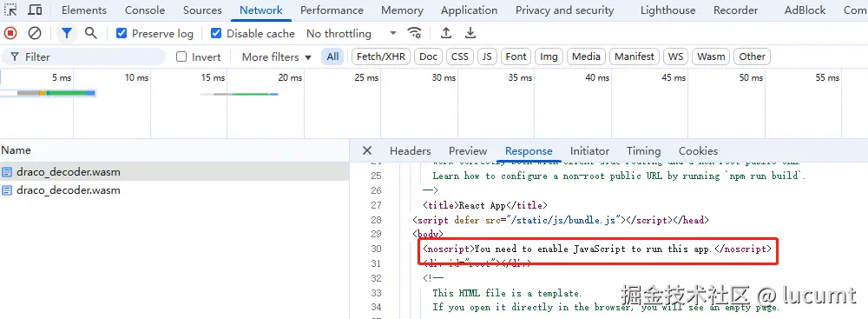868x319 pixels.
Task: Toggle the funnel filter icon
Action: coord(67,33)
